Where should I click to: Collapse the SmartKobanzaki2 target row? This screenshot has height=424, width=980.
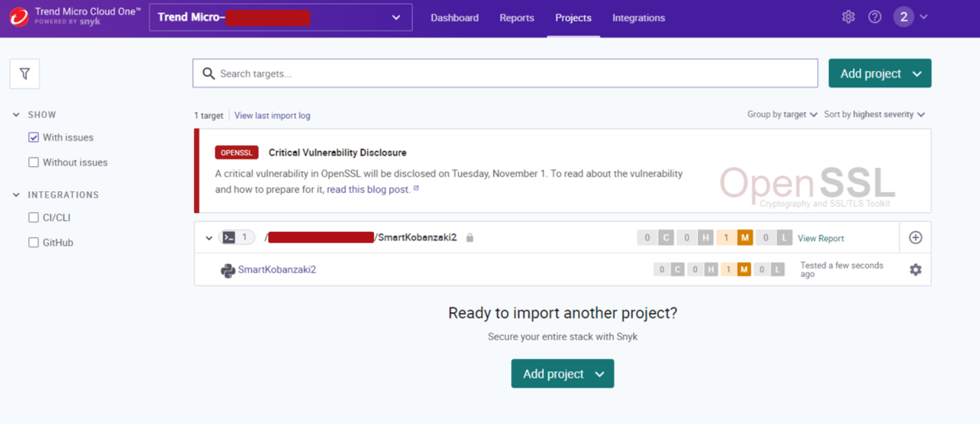pyautogui.click(x=209, y=238)
